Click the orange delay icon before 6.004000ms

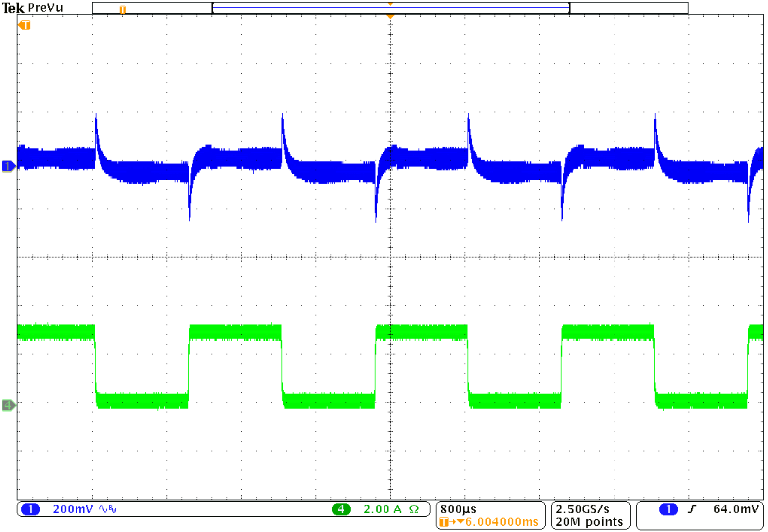pyautogui.click(x=452, y=522)
